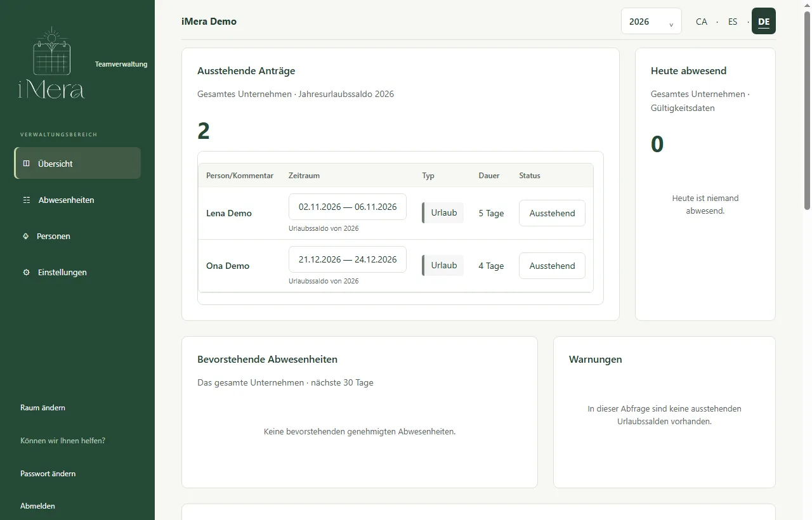Click Ausstehend status for Ona Demo

[x=552, y=266]
